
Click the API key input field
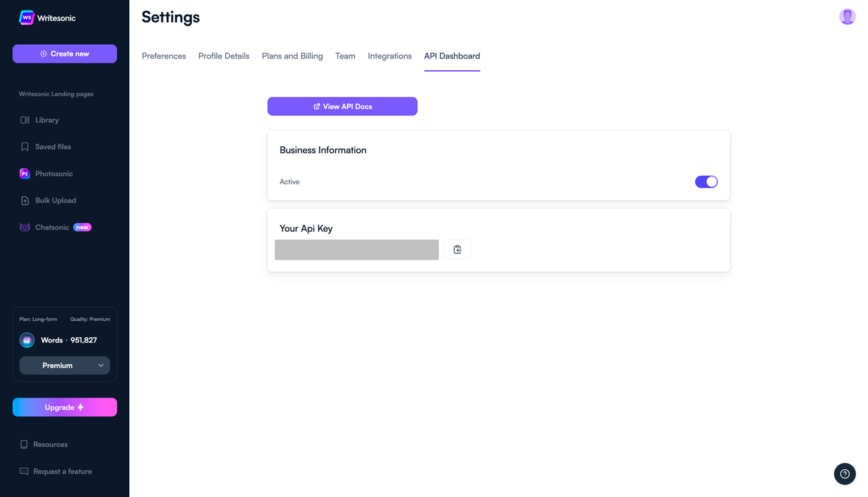pos(356,250)
